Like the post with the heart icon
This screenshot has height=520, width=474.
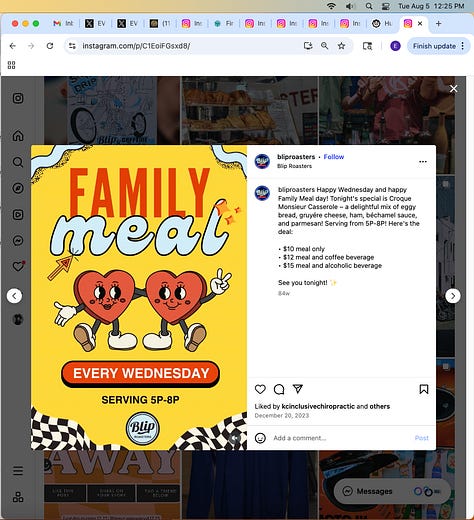click(260, 389)
